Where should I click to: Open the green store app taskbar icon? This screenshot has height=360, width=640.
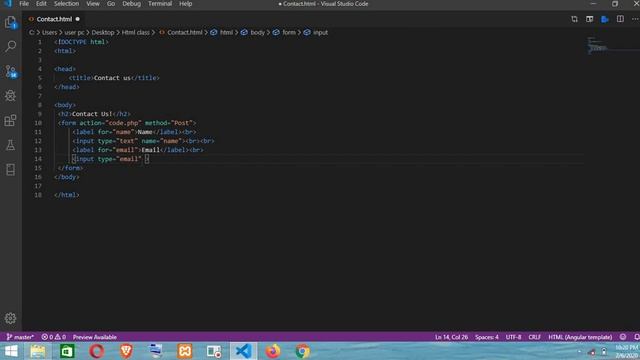pos(67,351)
